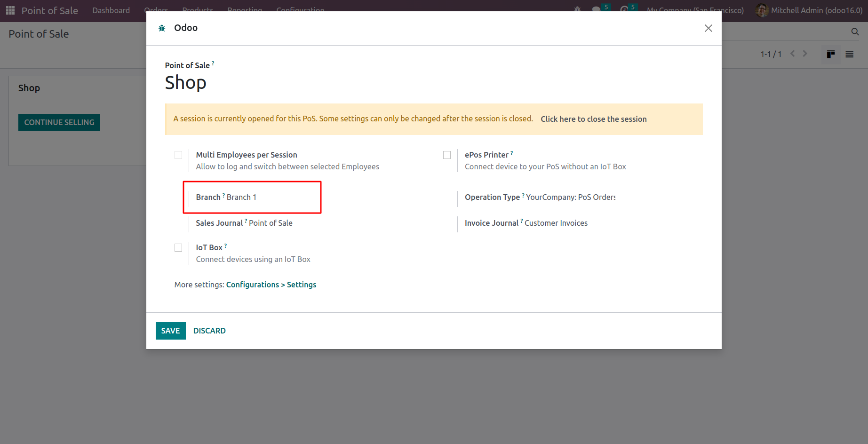Viewport: 868px width, 444px height.
Task: Go to previous page with the left arrow
Action: click(x=793, y=54)
